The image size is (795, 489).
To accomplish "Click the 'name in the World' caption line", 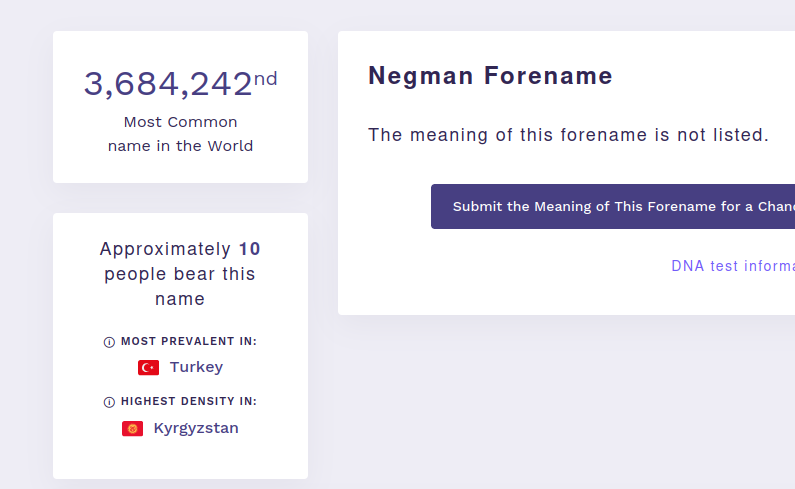I will (x=180, y=146).
